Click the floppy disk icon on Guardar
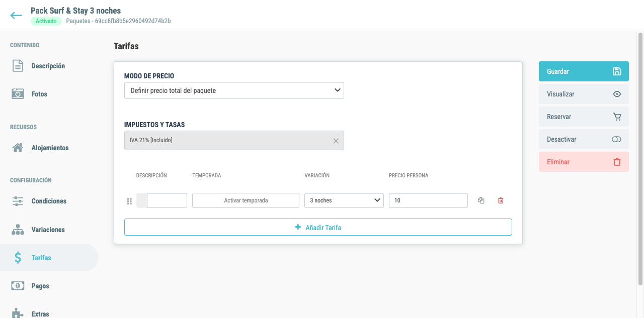 coord(617,71)
